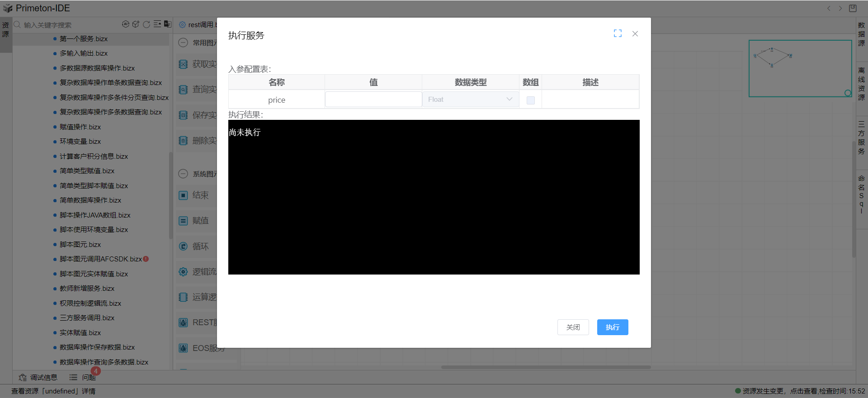
Task: Expand the execute service dialog to fullscreen
Action: point(618,33)
